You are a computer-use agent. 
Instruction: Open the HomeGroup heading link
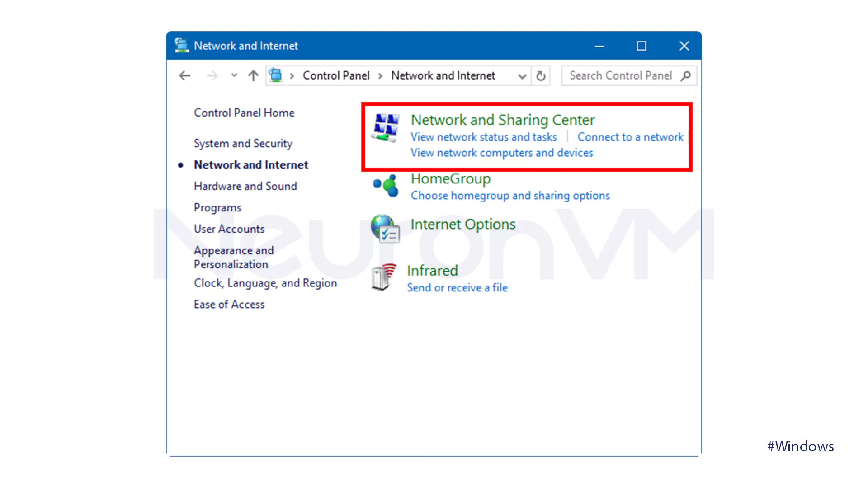coord(451,179)
